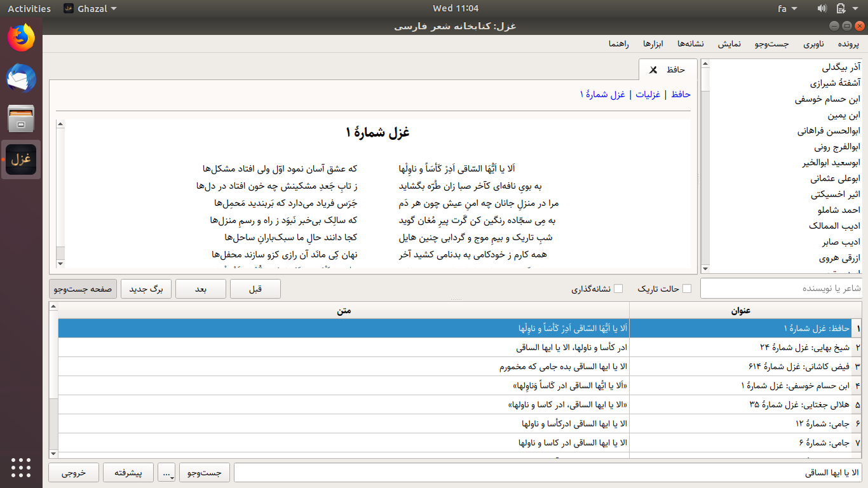Toggle the نشانه‌گذاری checkbox
868x488 pixels.
point(618,288)
